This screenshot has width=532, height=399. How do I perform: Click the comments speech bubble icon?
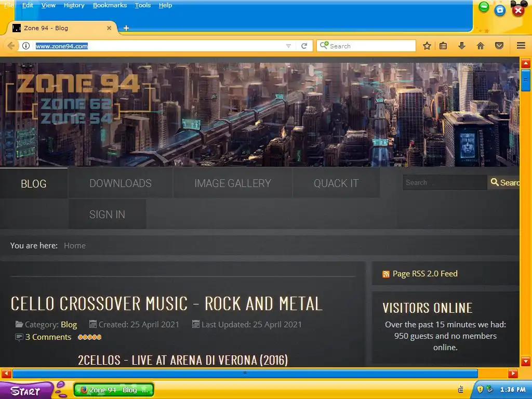(x=19, y=337)
